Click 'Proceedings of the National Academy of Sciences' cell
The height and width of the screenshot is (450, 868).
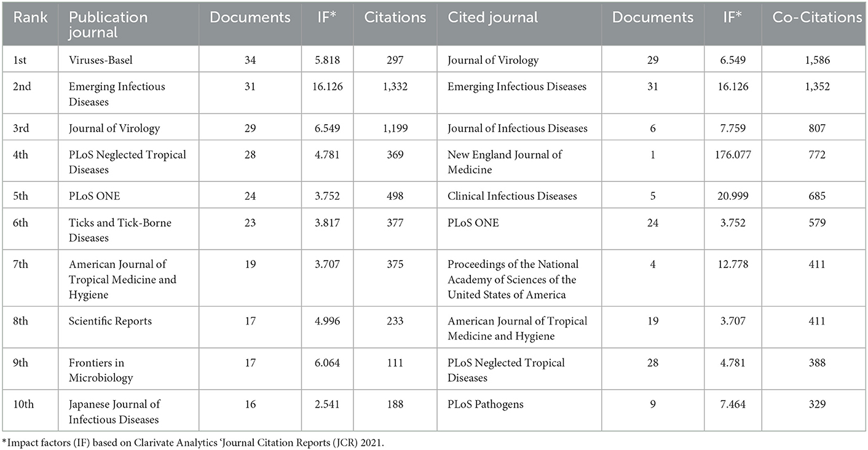tap(513, 280)
